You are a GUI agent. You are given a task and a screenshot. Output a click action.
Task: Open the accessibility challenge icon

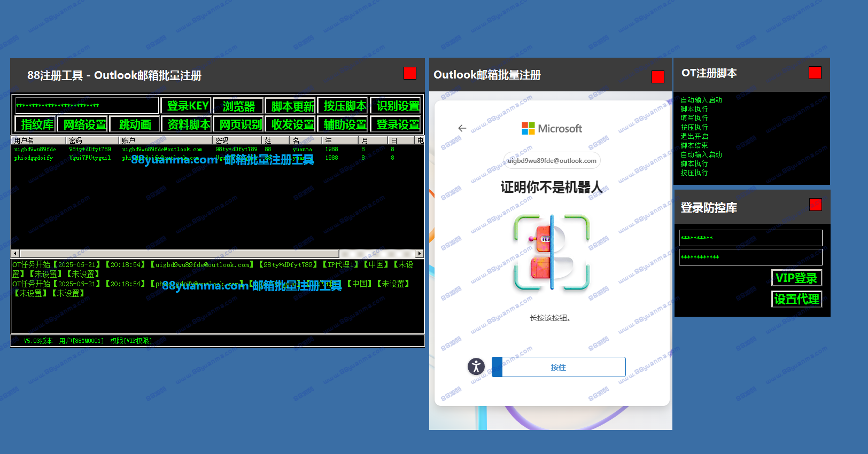tap(476, 366)
